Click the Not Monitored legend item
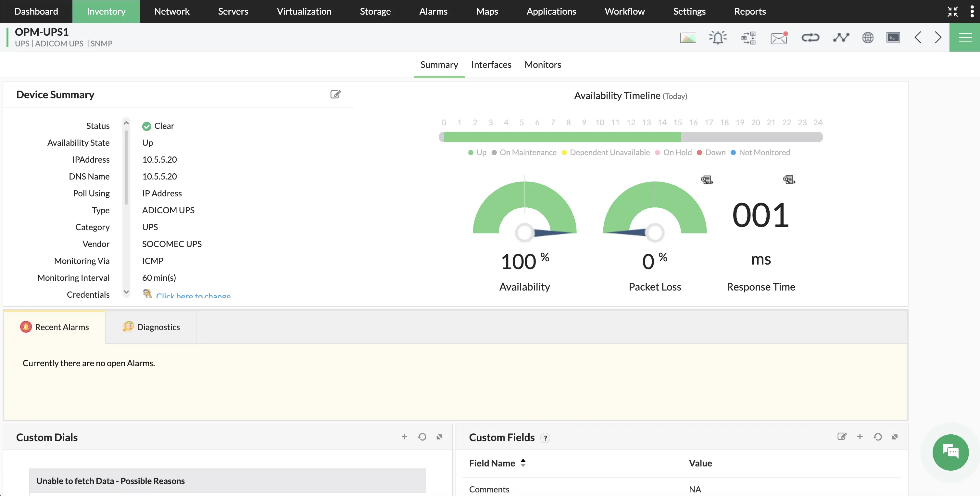This screenshot has width=980, height=496. click(760, 152)
